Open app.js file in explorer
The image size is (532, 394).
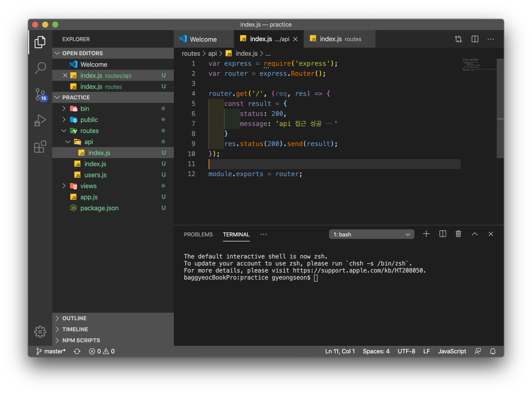tap(113, 197)
